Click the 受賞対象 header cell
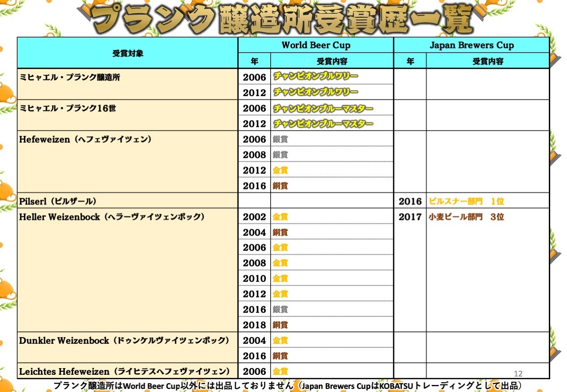This screenshot has height=392, width=567. pos(128,53)
